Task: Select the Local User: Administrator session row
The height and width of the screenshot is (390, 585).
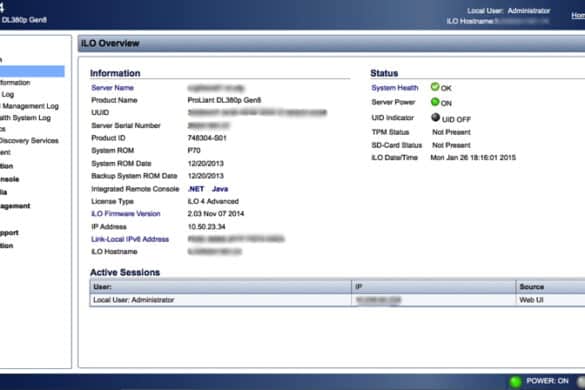Action: 337,300
